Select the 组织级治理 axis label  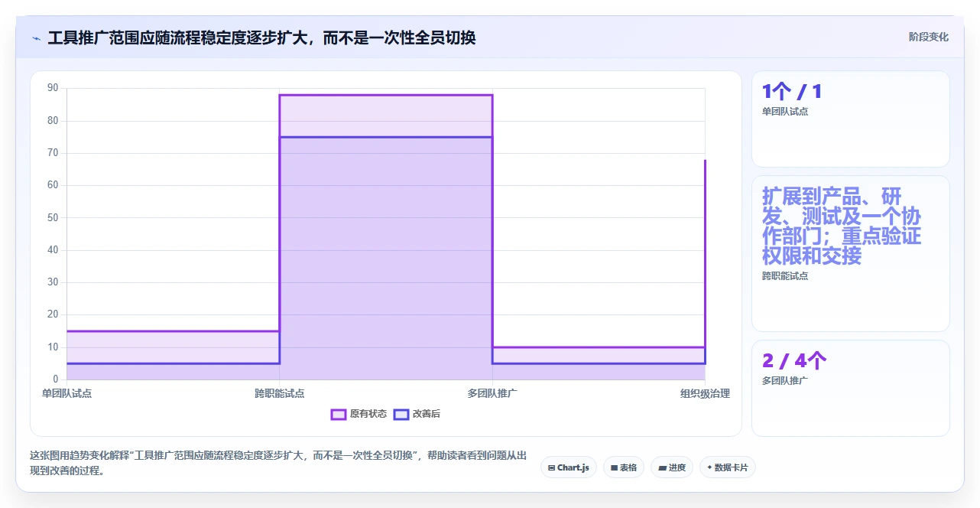coord(705,393)
